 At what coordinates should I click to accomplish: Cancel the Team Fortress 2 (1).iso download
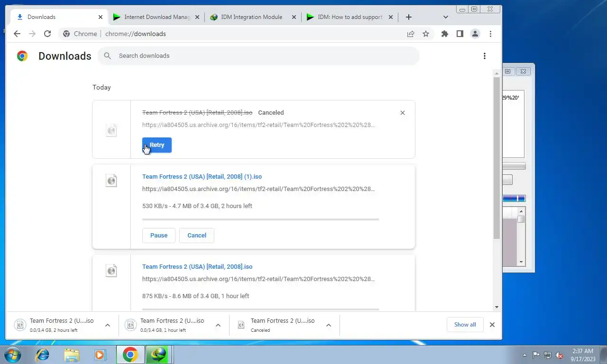[x=197, y=236]
